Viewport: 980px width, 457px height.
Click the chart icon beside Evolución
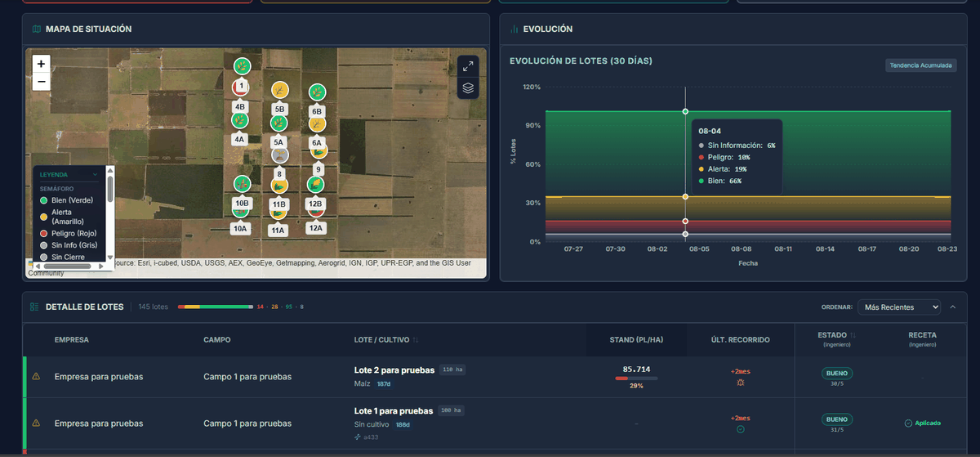click(514, 29)
